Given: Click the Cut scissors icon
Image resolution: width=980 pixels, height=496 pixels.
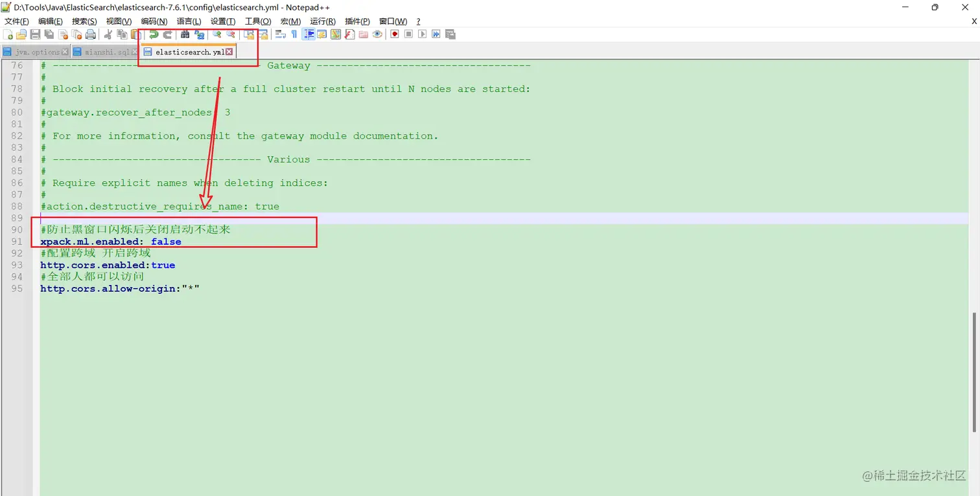Looking at the screenshot, I should point(108,34).
